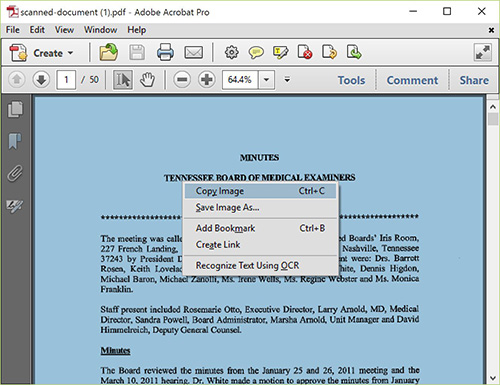This screenshot has width=500, height=385.
Task: Click the page number input field
Action: (66, 80)
